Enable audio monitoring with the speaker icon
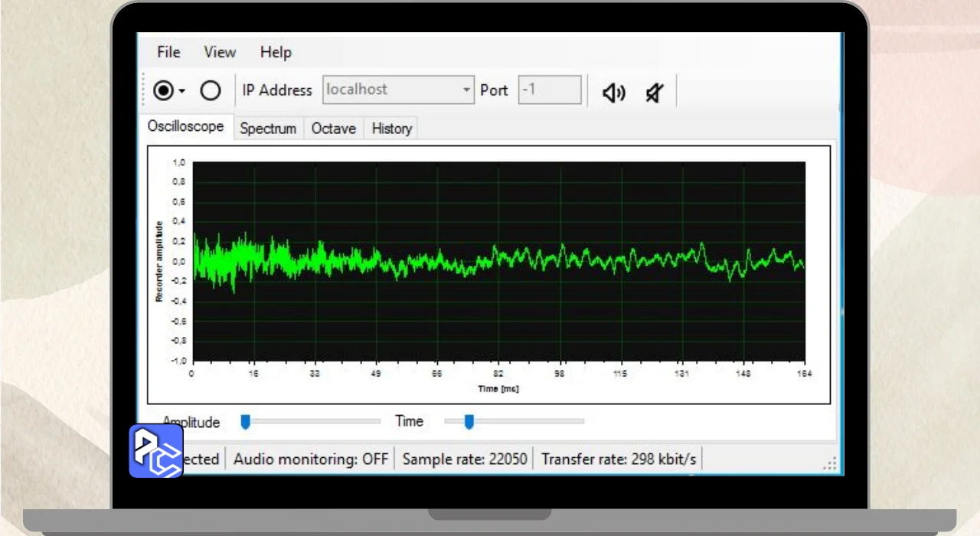The width and height of the screenshot is (980, 536). tap(613, 93)
